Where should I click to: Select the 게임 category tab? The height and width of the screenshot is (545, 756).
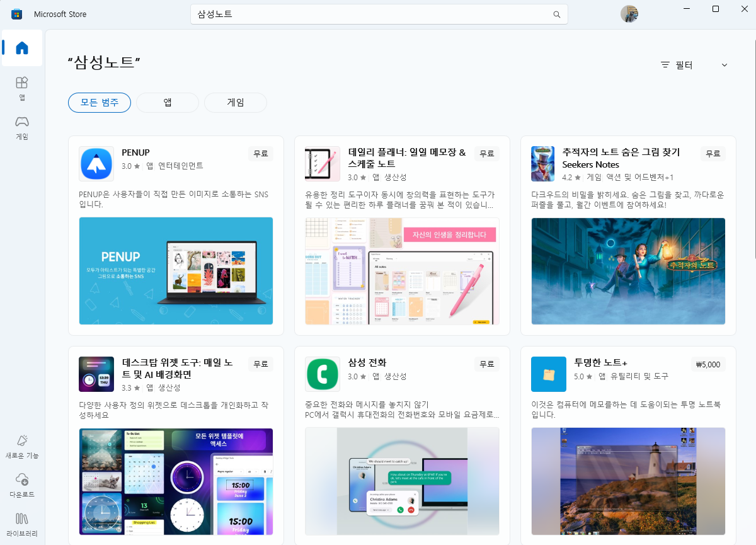(236, 102)
